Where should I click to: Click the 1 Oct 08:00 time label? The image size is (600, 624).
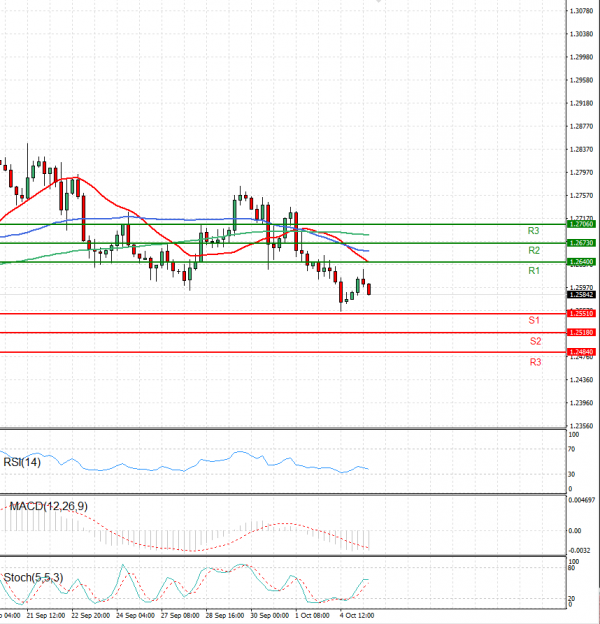[312, 615]
